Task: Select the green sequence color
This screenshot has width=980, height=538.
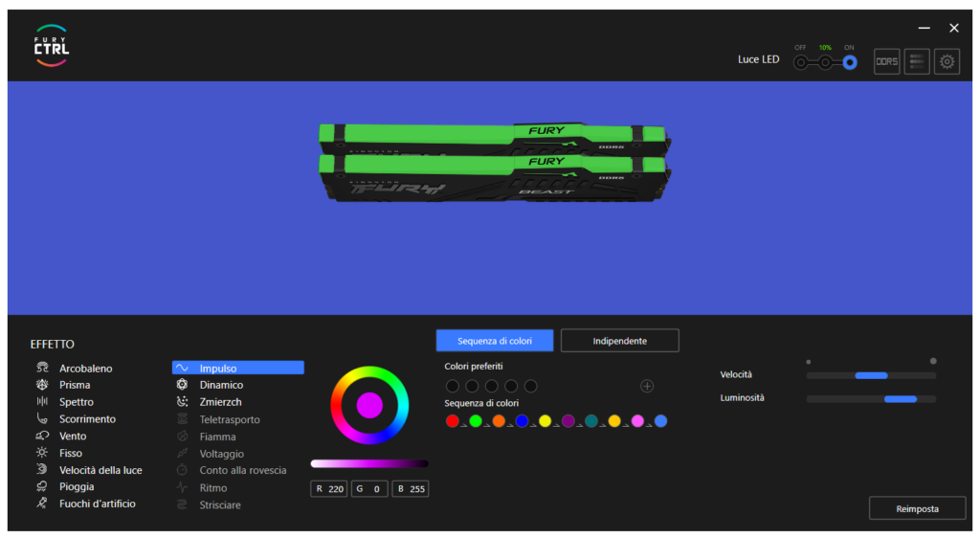Action: coord(476,421)
